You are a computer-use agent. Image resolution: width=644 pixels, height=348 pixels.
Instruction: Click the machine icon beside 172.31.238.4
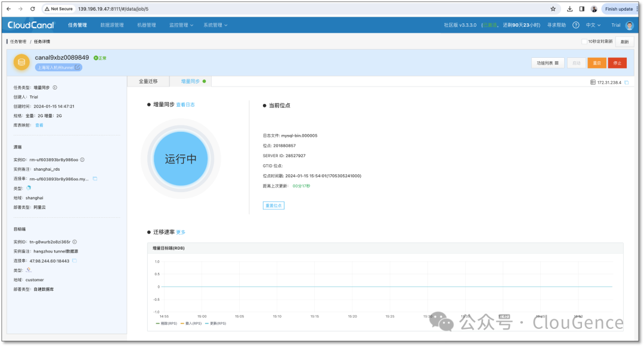coord(593,82)
